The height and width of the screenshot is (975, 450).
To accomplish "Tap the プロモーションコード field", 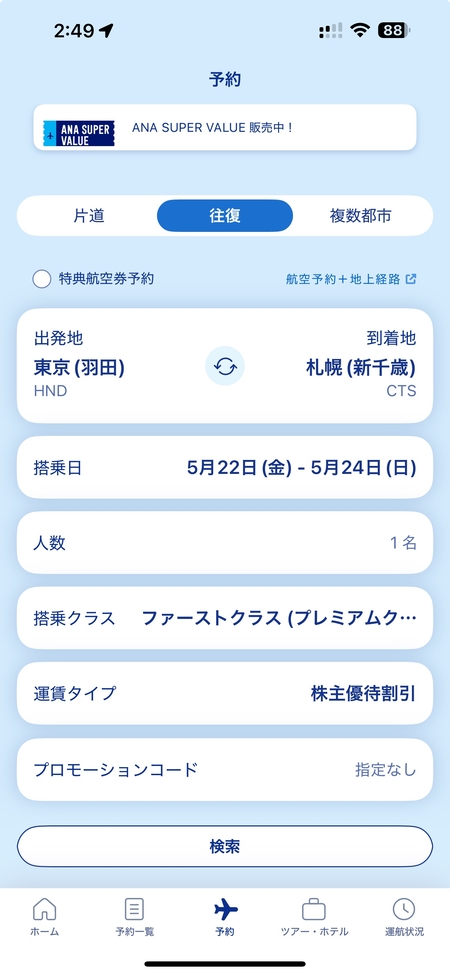I will (x=225, y=769).
